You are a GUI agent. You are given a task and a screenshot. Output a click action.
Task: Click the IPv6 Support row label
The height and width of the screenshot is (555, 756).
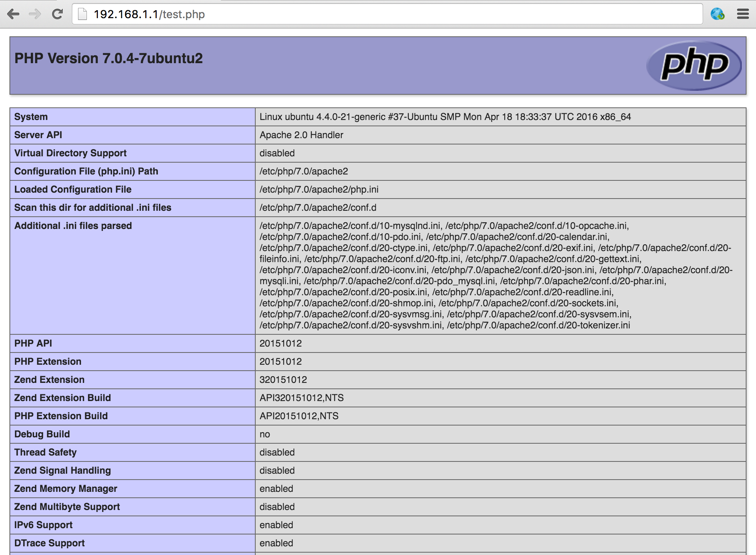43,525
